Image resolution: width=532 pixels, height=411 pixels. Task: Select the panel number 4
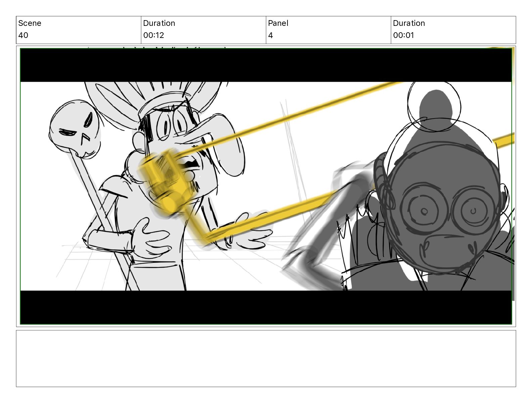(x=270, y=35)
